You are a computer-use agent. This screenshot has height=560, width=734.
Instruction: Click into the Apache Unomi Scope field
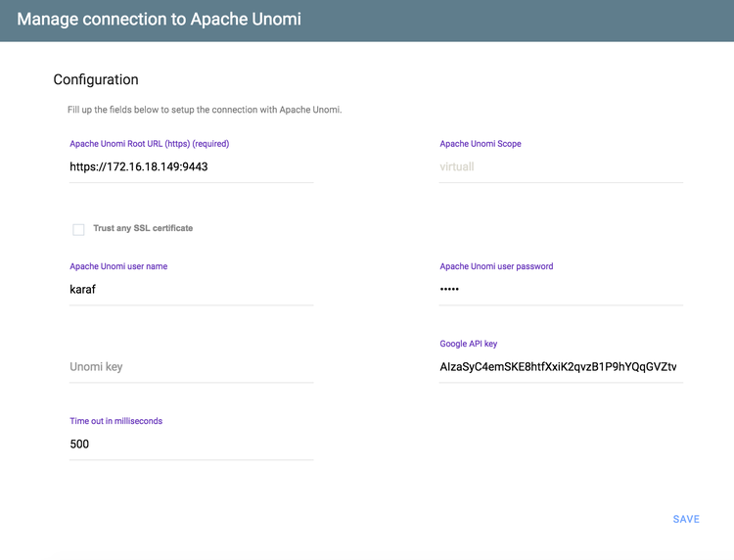pyautogui.click(x=561, y=167)
